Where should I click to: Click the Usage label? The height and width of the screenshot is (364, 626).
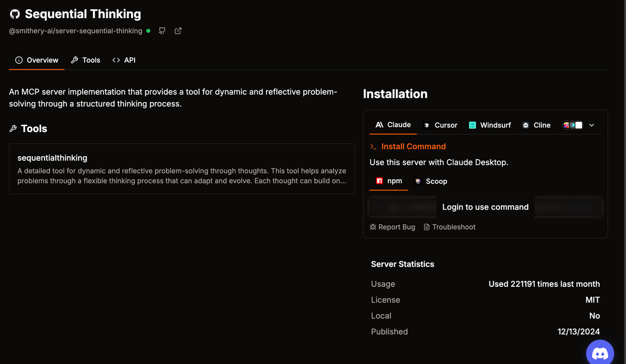click(x=383, y=284)
